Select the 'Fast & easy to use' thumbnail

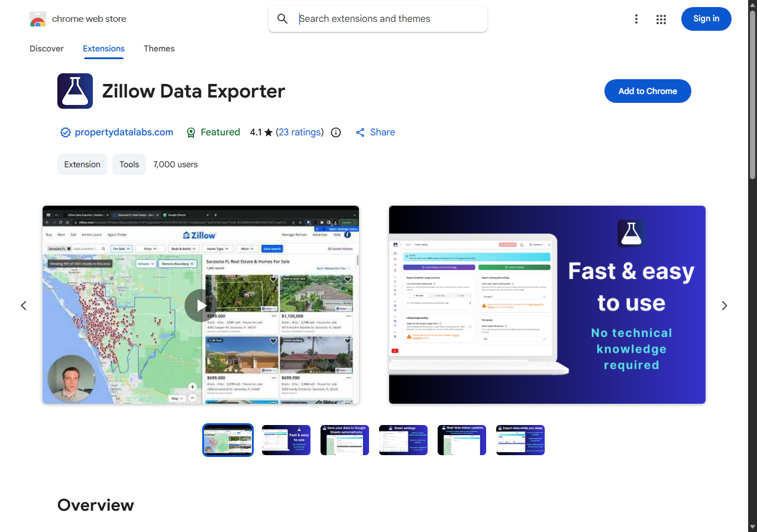(x=286, y=440)
